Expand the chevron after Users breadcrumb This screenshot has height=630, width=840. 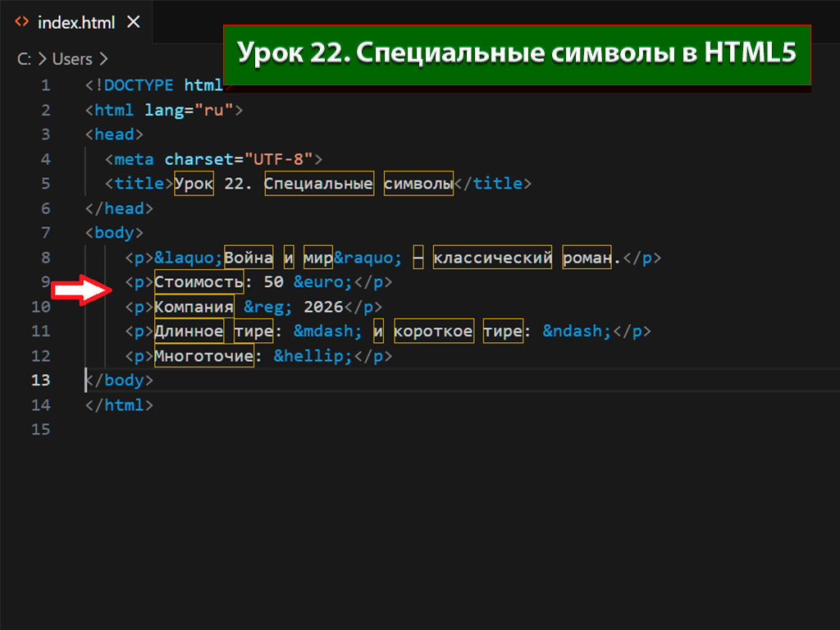coord(103,59)
